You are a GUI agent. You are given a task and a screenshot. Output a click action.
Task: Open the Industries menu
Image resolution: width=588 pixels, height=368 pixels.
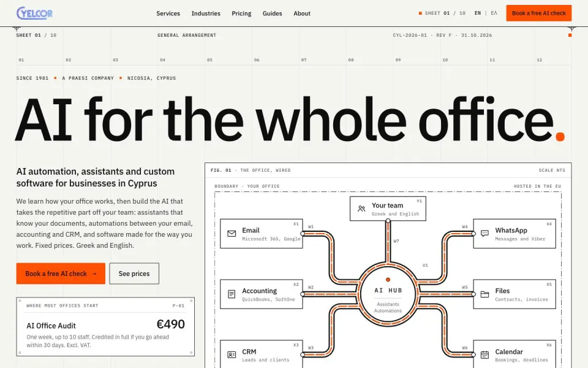pyautogui.click(x=206, y=13)
